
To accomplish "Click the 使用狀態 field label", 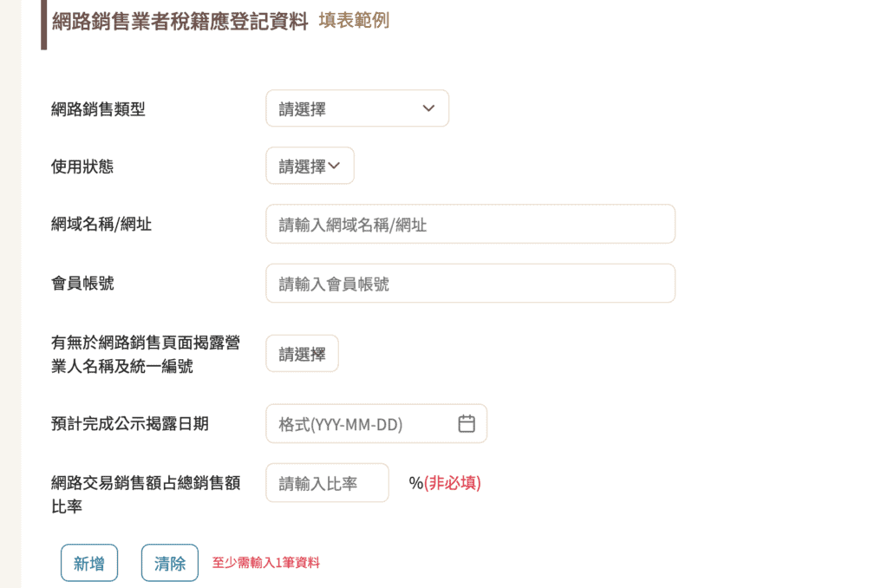I will pos(82,167).
